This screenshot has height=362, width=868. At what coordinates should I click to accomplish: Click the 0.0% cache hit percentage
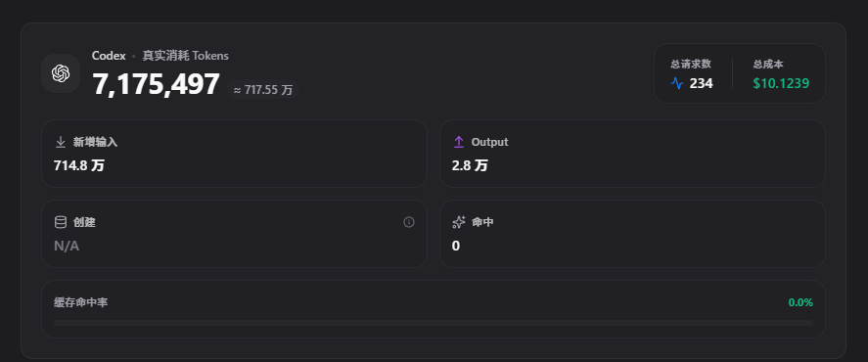[x=800, y=302]
